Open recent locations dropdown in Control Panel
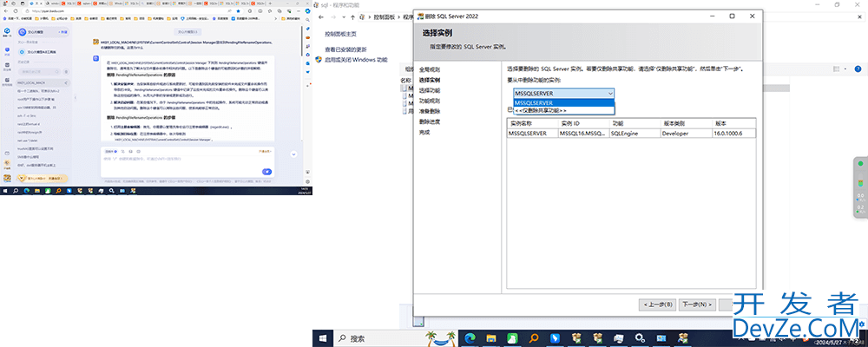The image size is (868, 347). 343,17
